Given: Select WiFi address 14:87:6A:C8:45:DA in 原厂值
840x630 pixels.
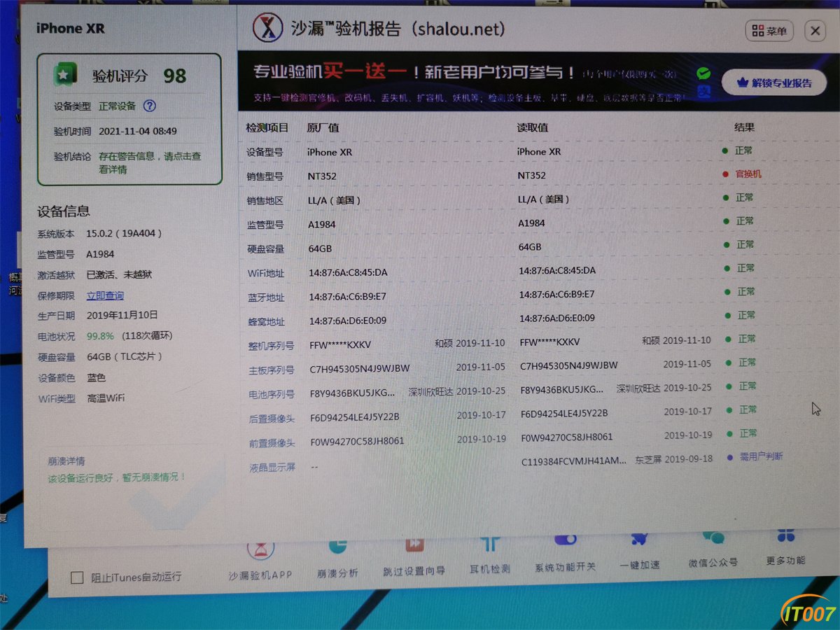Looking at the screenshot, I should point(348,272).
